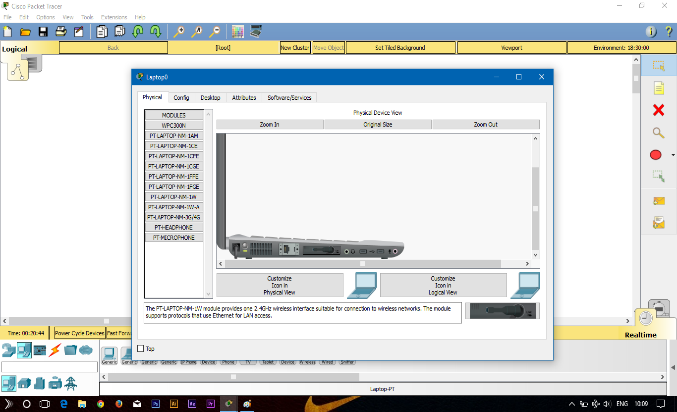
Task: Switch to the Software/Services tab
Action: click(289, 98)
